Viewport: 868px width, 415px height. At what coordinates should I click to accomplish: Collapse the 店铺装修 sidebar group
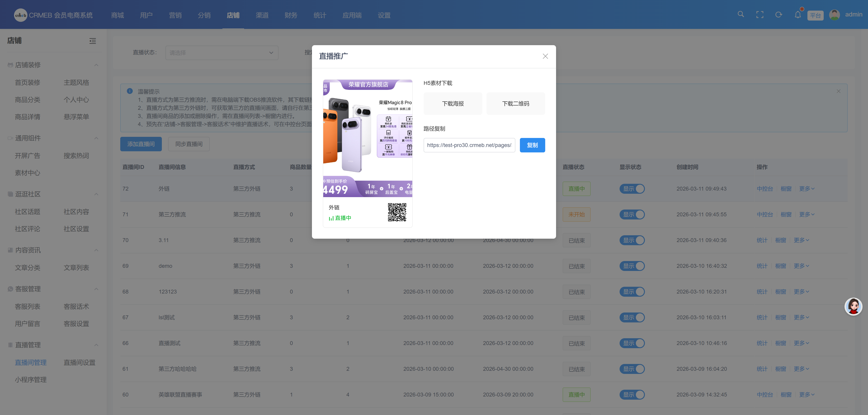pyautogui.click(x=96, y=65)
